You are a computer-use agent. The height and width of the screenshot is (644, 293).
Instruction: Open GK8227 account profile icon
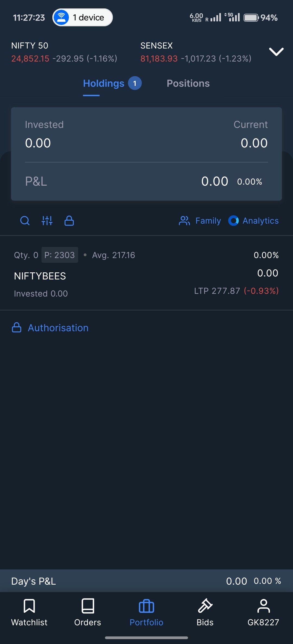click(x=263, y=606)
